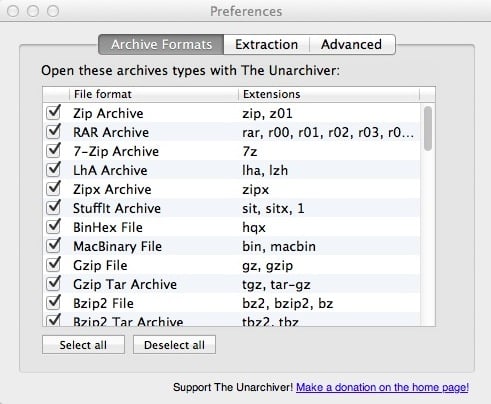Switch to the Extraction tab
Viewport: 491px width, 404px height.
point(266,44)
